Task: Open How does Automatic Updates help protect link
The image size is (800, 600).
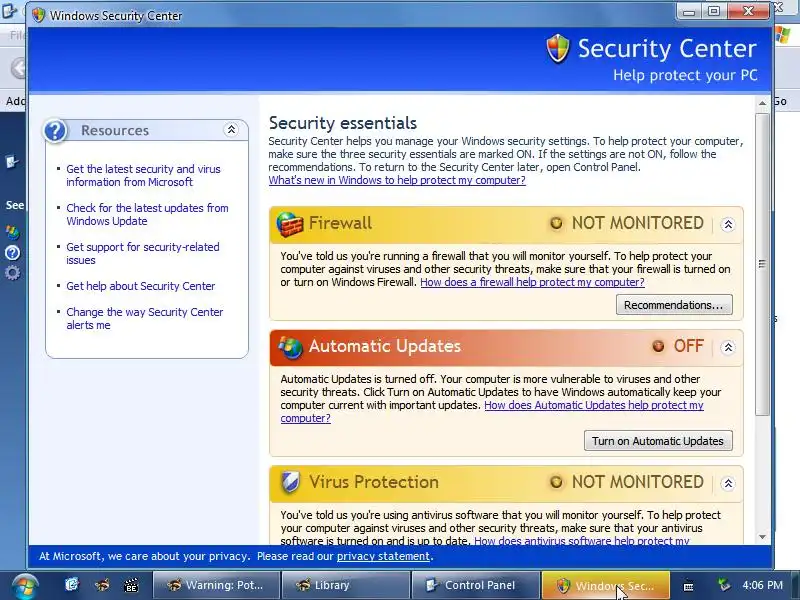Action: [x=594, y=405]
